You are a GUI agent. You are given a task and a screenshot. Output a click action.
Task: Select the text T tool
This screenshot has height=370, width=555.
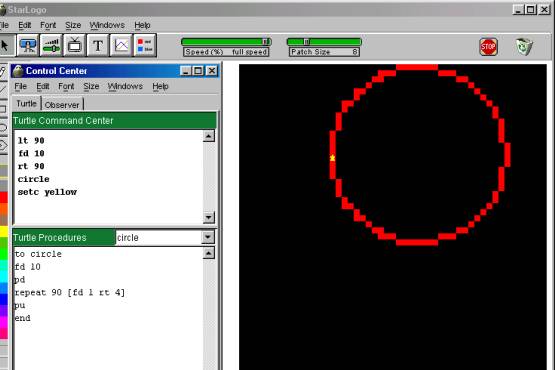coord(98,45)
